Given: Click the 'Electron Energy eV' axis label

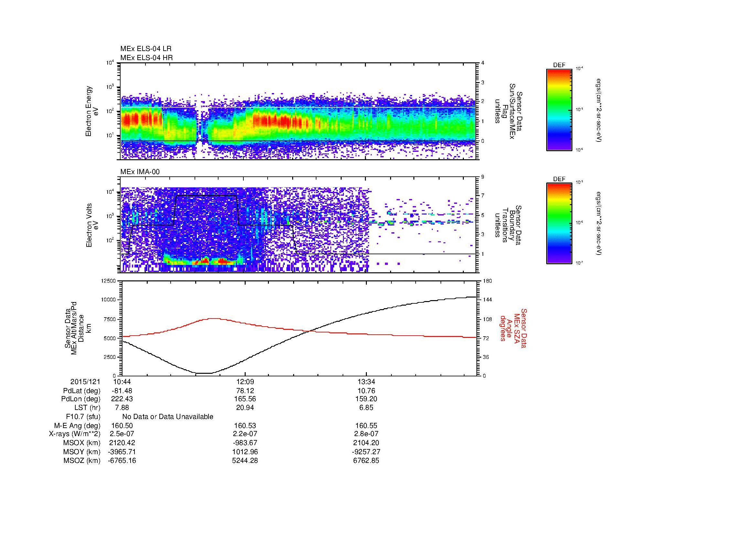Looking at the screenshot, I should 92,111.
